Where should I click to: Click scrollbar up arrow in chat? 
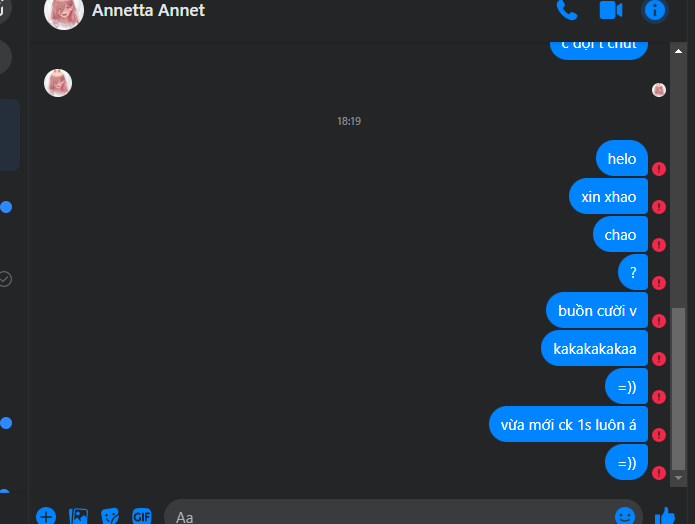click(x=678, y=51)
